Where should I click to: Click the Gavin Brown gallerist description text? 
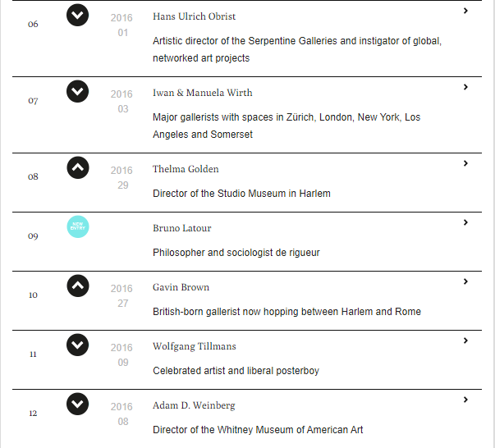coord(286,312)
